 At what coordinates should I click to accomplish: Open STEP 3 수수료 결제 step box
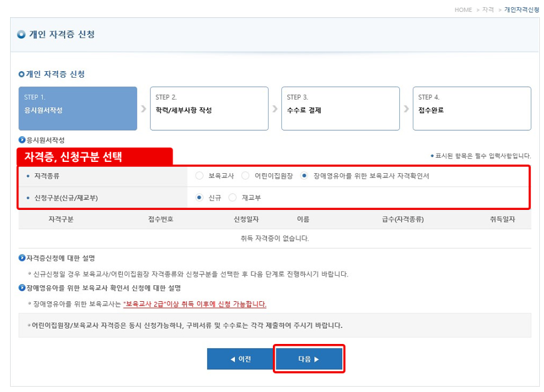(341, 109)
